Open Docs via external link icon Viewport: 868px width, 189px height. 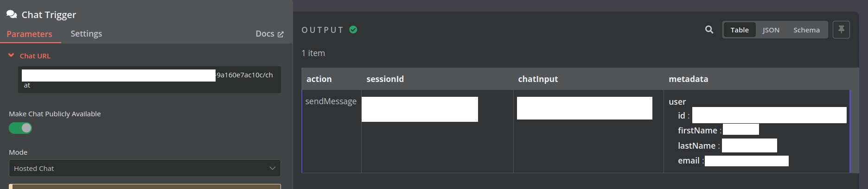(x=281, y=34)
